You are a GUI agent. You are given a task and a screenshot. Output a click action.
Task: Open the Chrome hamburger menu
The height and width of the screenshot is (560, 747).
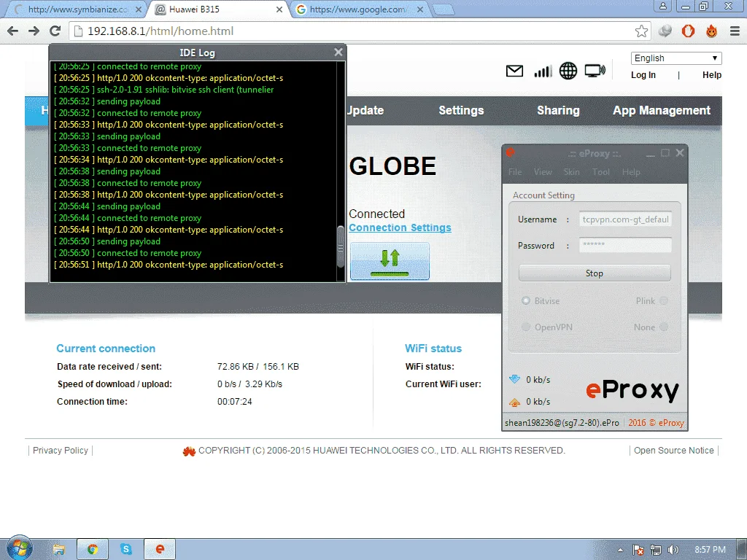pos(735,31)
